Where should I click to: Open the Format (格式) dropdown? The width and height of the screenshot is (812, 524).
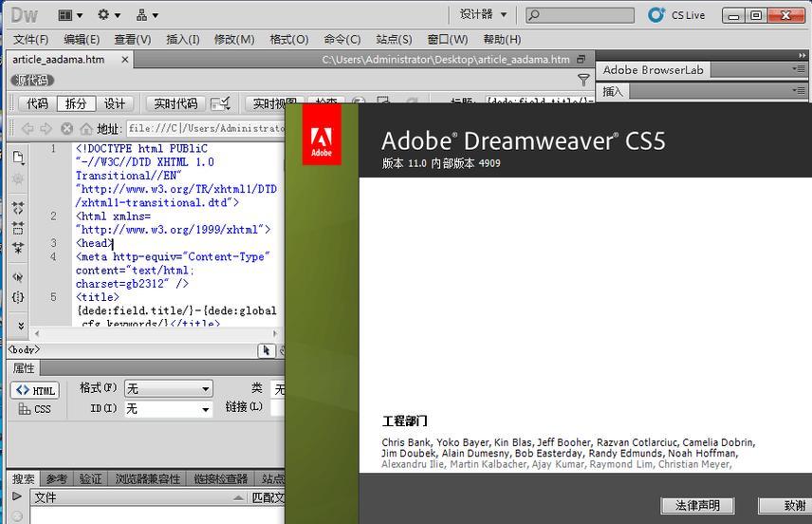tap(168, 388)
